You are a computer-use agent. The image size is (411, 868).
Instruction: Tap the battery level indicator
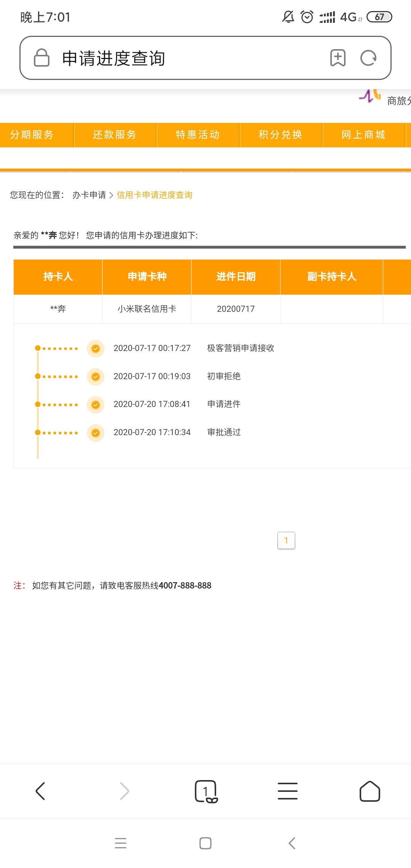[x=379, y=17]
